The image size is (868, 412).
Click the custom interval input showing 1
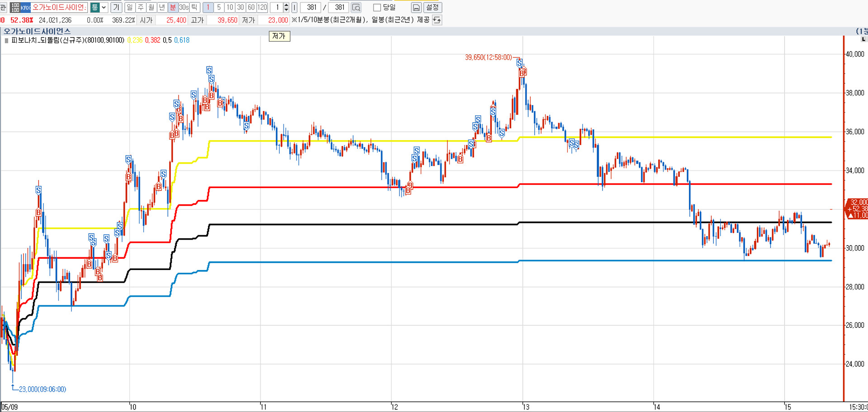277,7
